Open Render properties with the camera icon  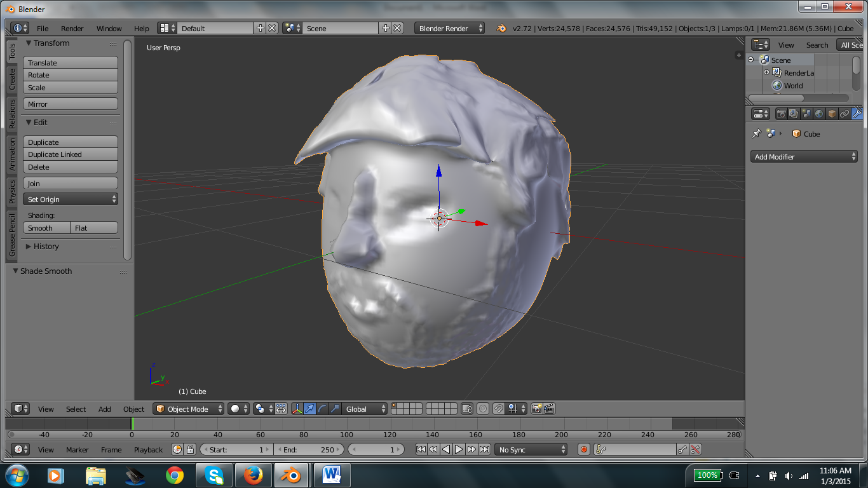(782, 114)
